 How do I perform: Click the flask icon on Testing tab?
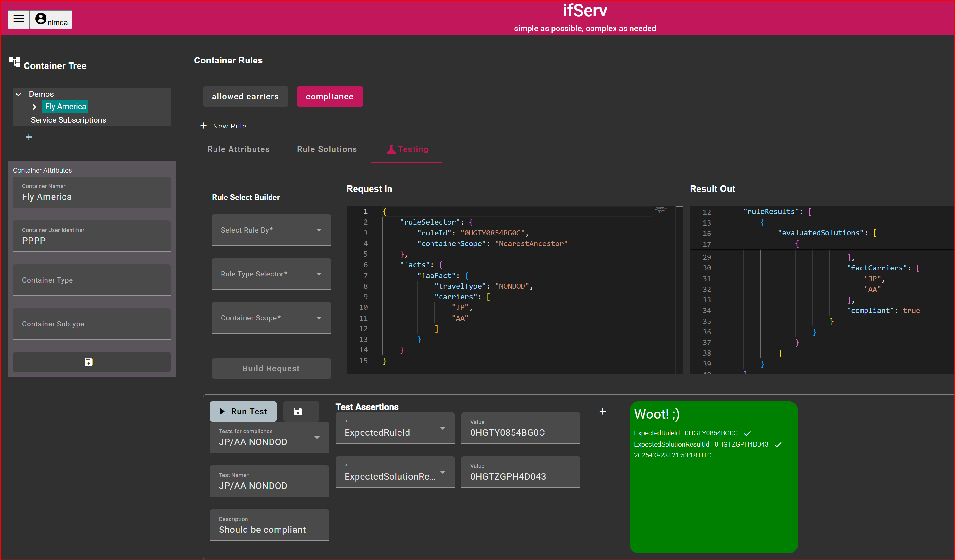[x=391, y=149]
